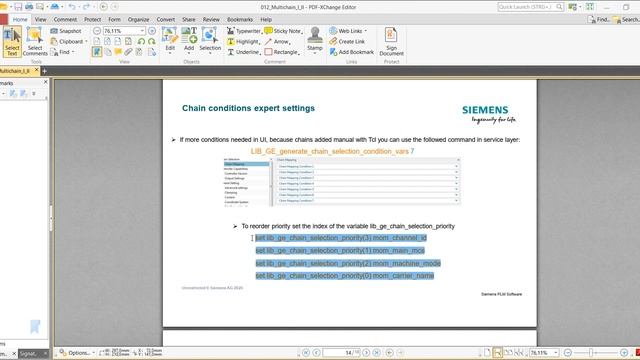Open the Selection objects tool

click(x=210, y=41)
